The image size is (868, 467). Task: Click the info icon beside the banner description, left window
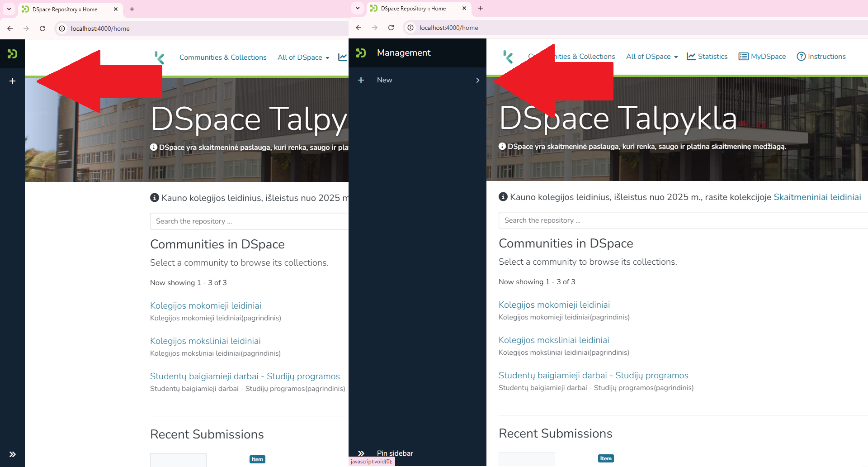point(154,147)
